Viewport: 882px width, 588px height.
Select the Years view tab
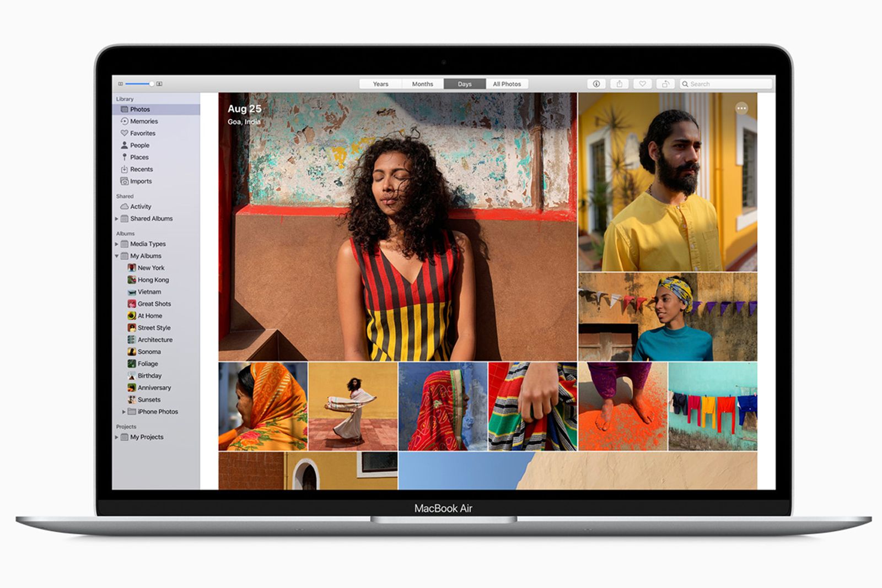pos(380,84)
